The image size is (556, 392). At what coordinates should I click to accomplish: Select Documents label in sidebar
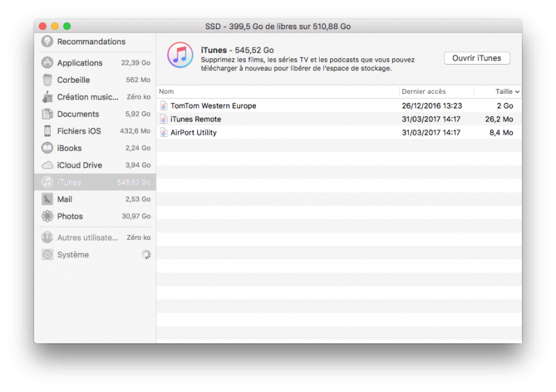[x=78, y=114]
